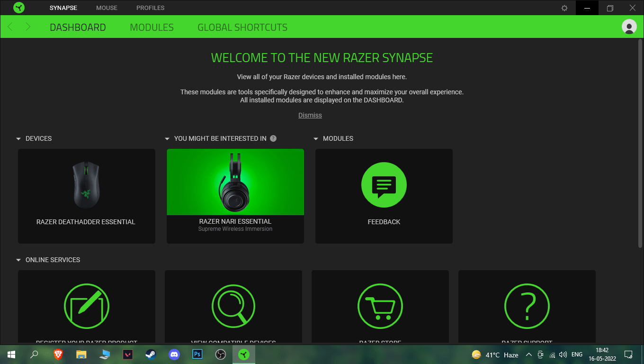This screenshot has height=364, width=644.
Task: Open the Global Shortcuts subtab
Action: click(x=242, y=27)
